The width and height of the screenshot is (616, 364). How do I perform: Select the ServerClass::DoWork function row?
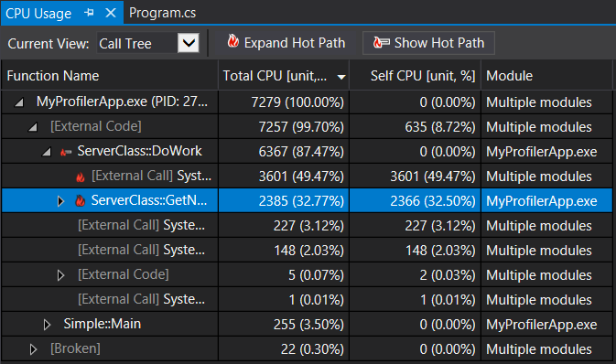[307, 152]
